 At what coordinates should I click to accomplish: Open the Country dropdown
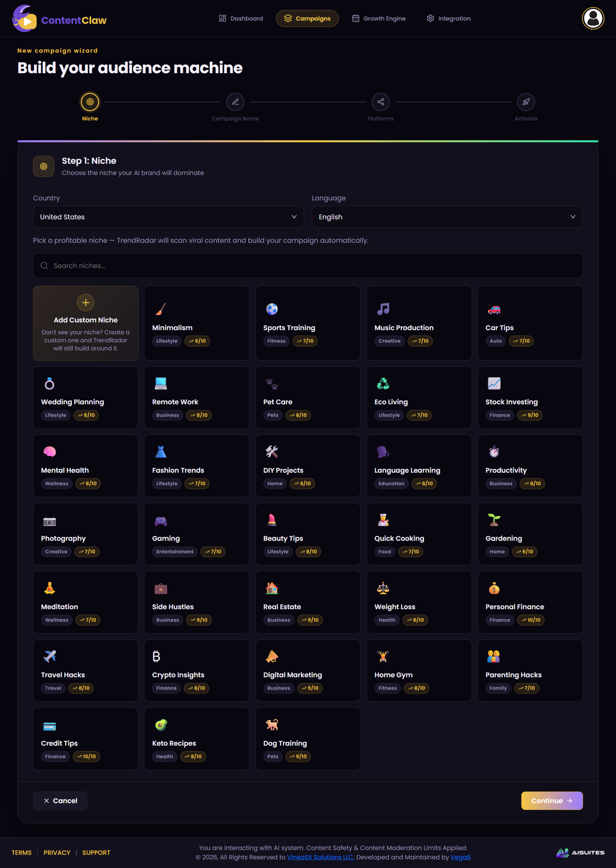168,217
